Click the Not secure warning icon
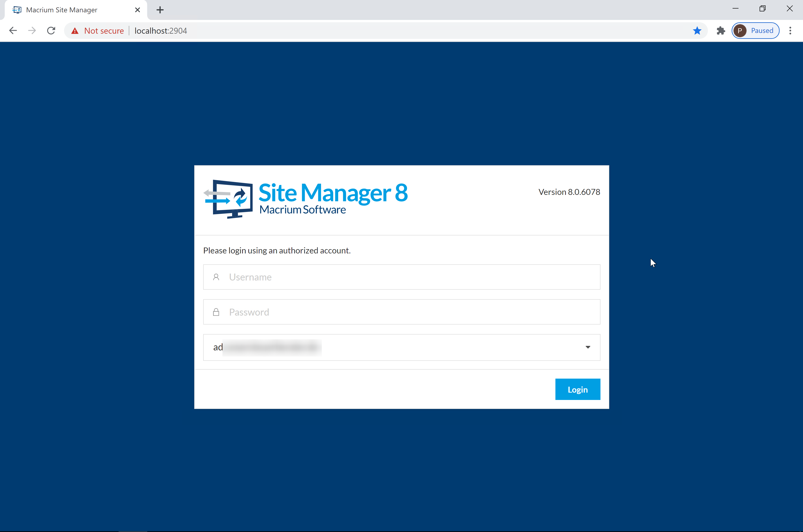 [75, 31]
